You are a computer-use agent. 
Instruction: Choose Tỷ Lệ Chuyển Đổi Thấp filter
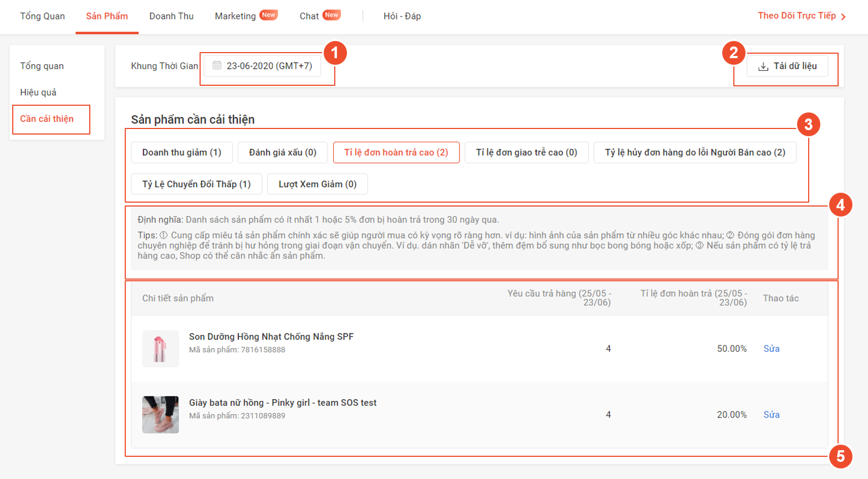[196, 184]
